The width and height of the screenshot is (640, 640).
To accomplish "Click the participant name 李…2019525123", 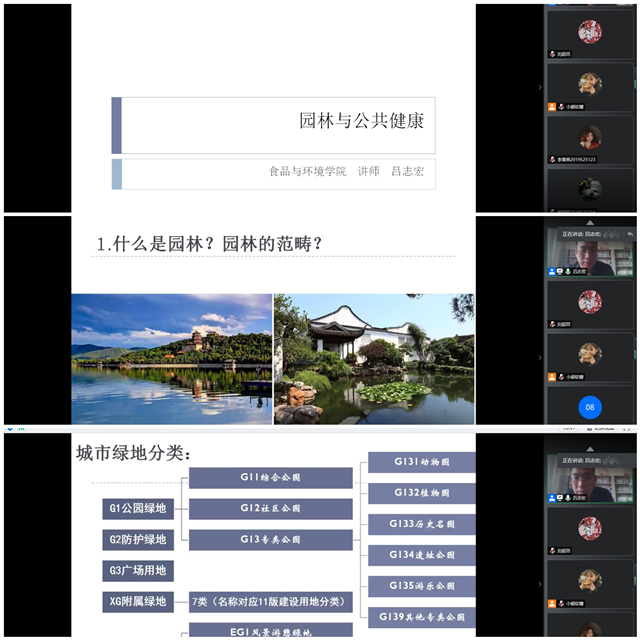I will 576,160.
